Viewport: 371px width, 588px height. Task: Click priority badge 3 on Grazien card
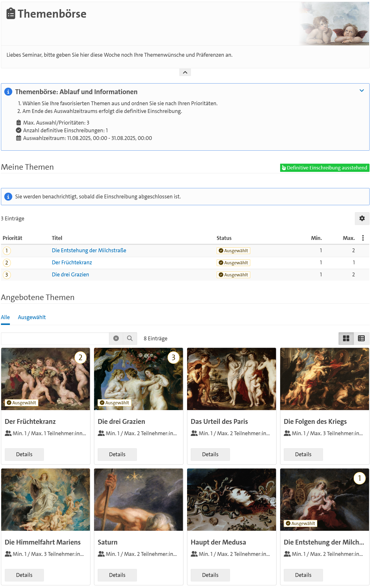(173, 357)
